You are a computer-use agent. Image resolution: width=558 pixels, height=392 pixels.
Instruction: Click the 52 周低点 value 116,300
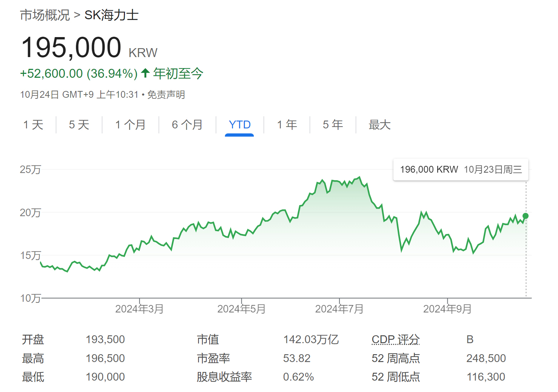click(486, 377)
